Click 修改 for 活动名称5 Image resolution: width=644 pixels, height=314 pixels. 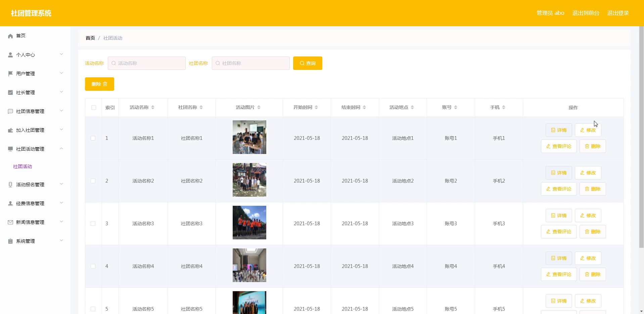588,301
